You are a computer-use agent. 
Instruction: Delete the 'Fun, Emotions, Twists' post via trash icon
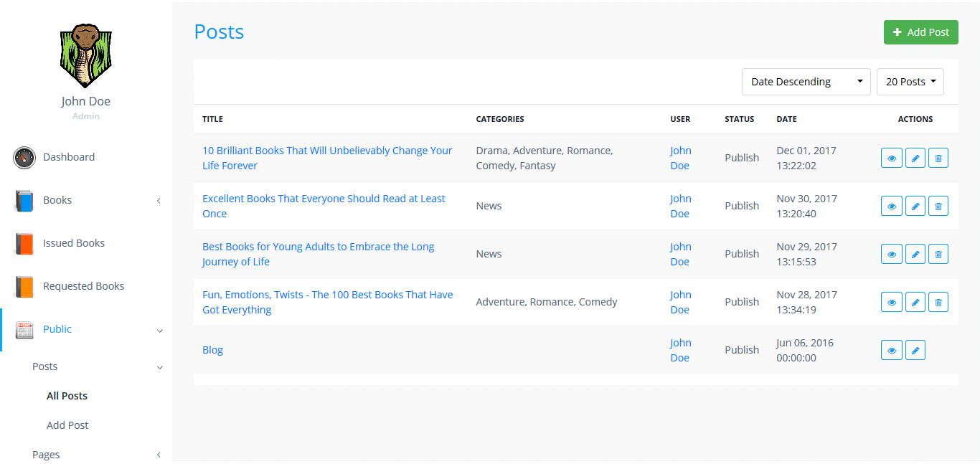click(x=938, y=303)
